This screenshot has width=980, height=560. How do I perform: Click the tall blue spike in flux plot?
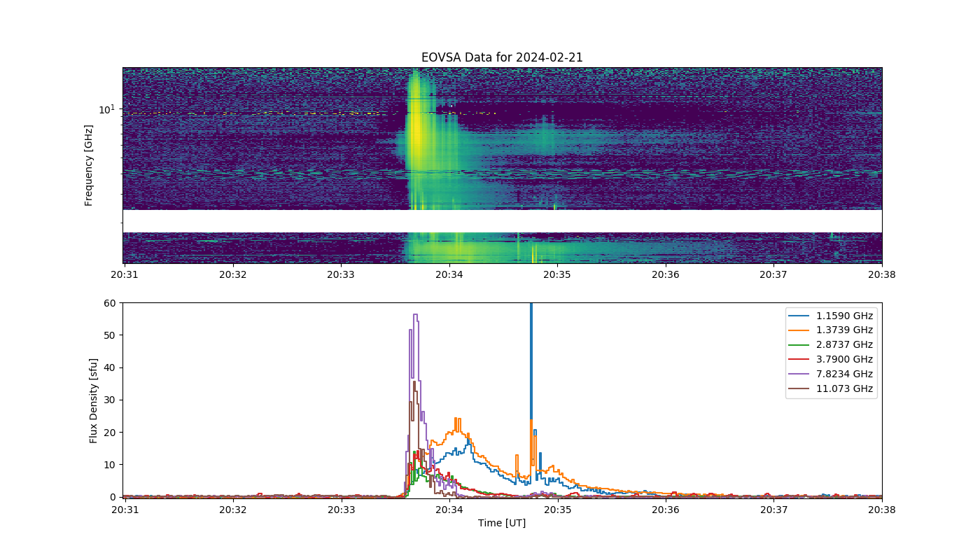pos(531,350)
